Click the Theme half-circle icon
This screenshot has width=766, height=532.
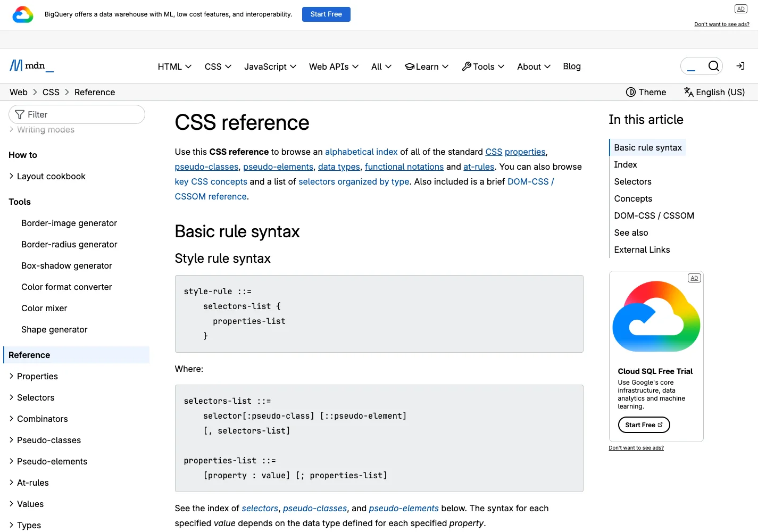(x=631, y=92)
